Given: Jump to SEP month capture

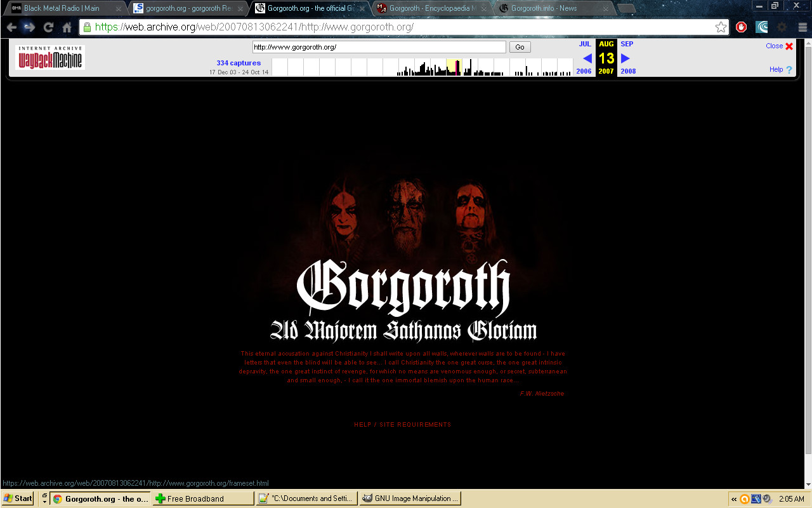Looking at the screenshot, I should point(627,44).
